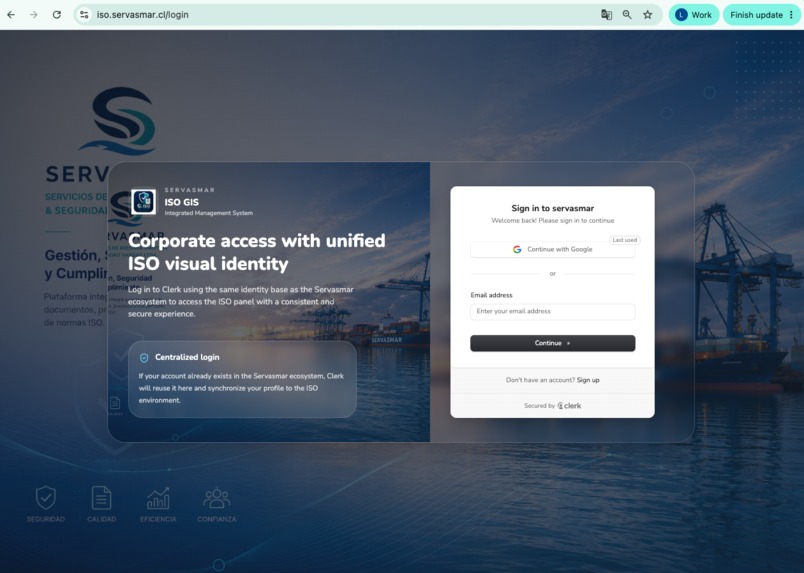Click the Seguridad shield icon
The height and width of the screenshot is (573, 804).
pyautogui.click(x=46, y=498)
